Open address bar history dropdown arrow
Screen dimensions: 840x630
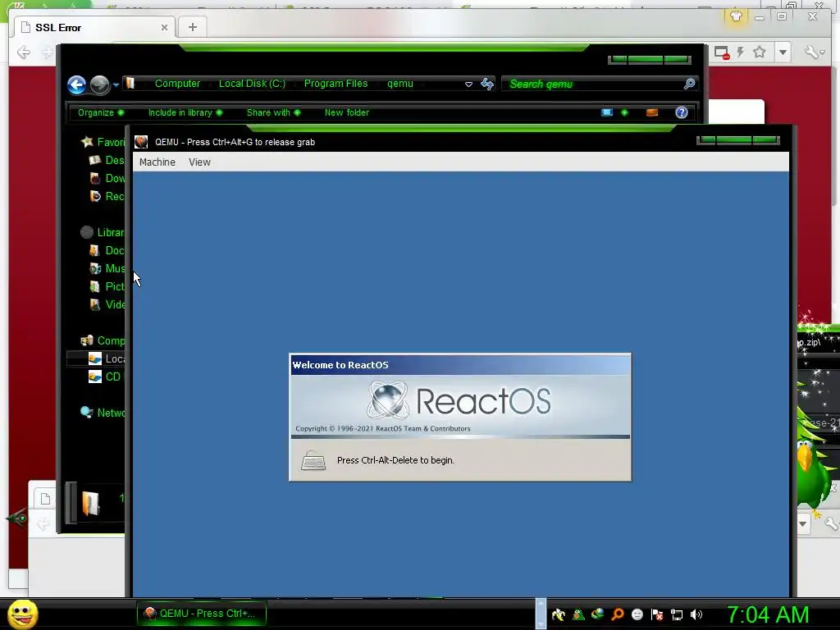point(468,84)
